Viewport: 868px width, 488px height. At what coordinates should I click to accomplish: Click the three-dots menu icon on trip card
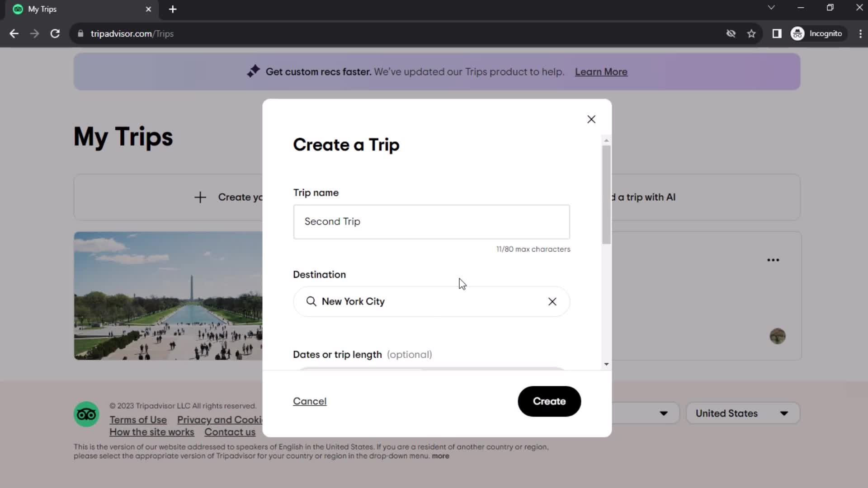click(x=774, y=260)
